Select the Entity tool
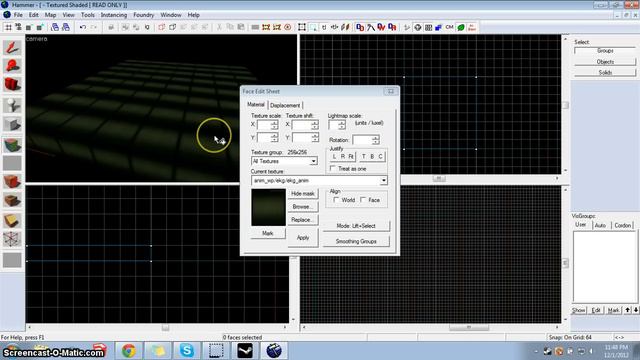Screen dimensions: 640x360 (x=12, y=105)
